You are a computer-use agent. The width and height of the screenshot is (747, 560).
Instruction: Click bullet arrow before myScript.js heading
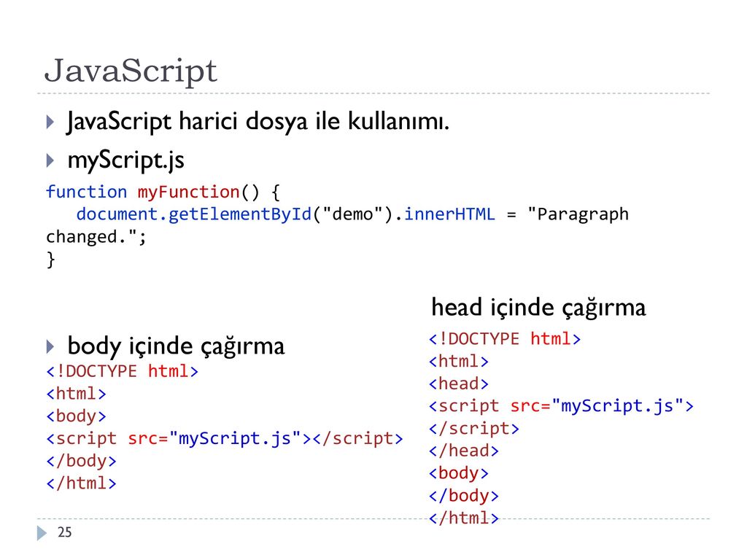point(50,160)
